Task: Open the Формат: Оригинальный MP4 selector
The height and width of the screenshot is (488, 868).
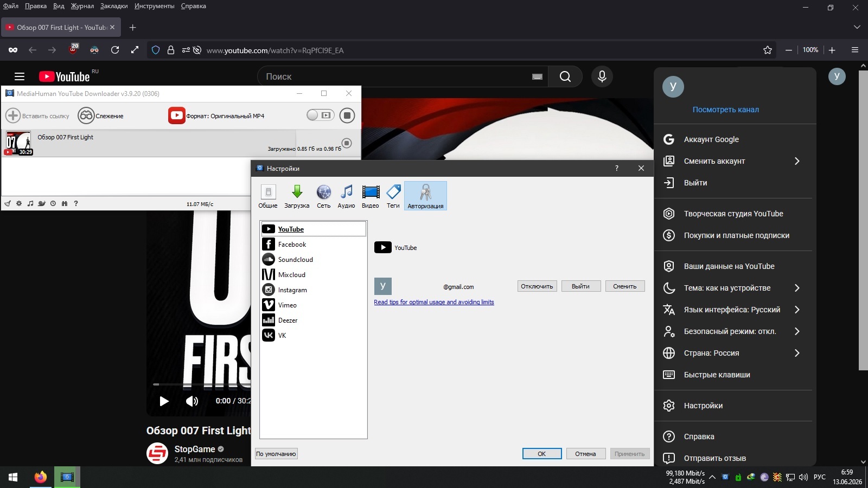Action: (x=216, y=115)
